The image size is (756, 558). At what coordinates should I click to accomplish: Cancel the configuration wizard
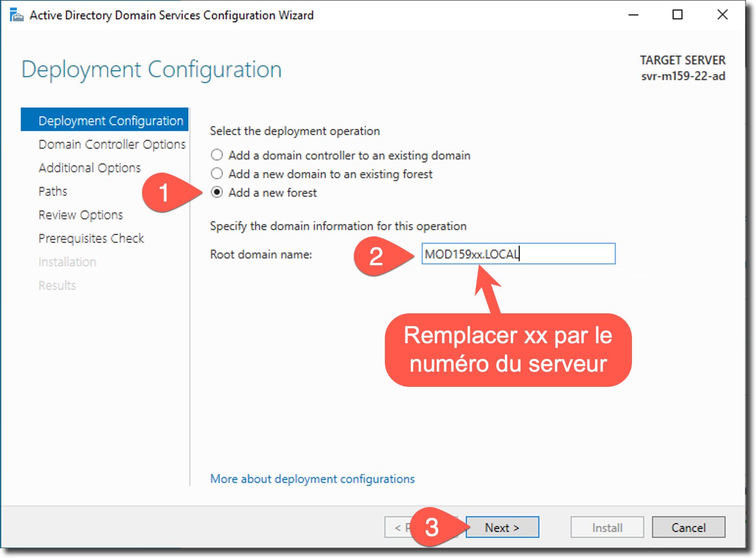point(688,528)
